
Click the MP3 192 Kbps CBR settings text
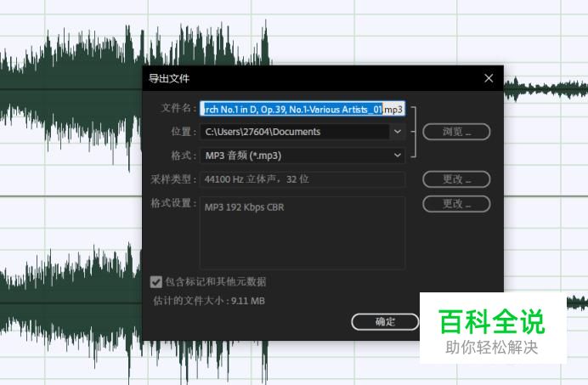coord(244,207)
